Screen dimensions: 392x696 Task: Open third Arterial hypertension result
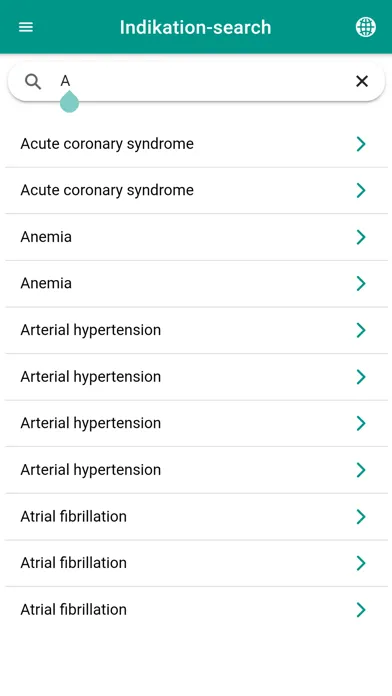coord(196,423)
